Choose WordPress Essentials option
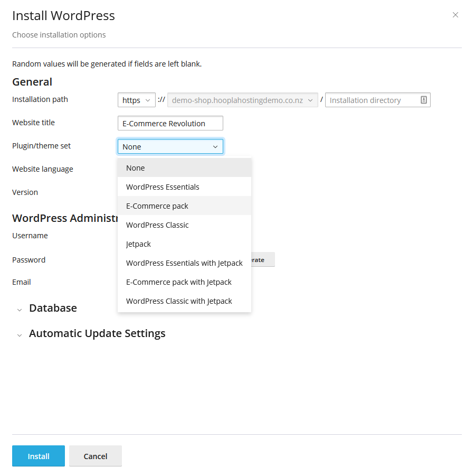The height and width of the screenshot is (476, 465). coord(163,187)
